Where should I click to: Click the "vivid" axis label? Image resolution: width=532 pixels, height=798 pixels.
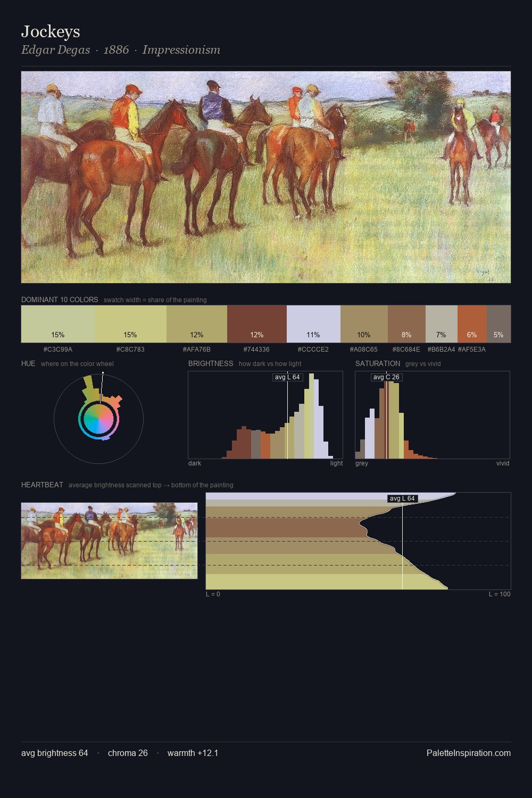(503, 463)
